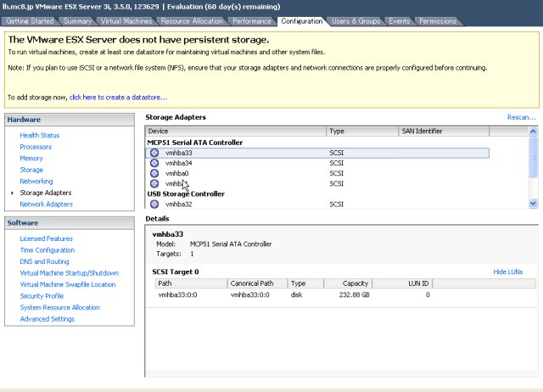Sort by SAN Identifier column header

click(x=444, y=132)
